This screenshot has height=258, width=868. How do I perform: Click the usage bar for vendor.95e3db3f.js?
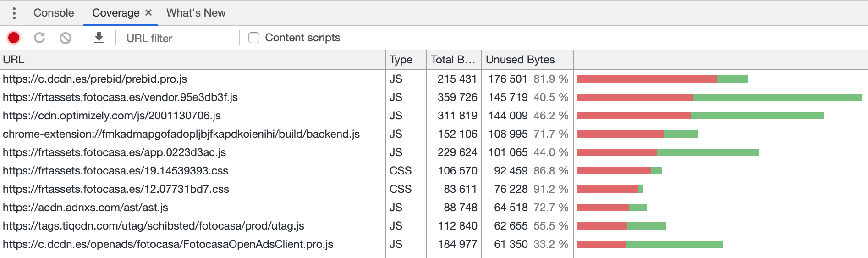pyautogui.click(x=720, y=97)
